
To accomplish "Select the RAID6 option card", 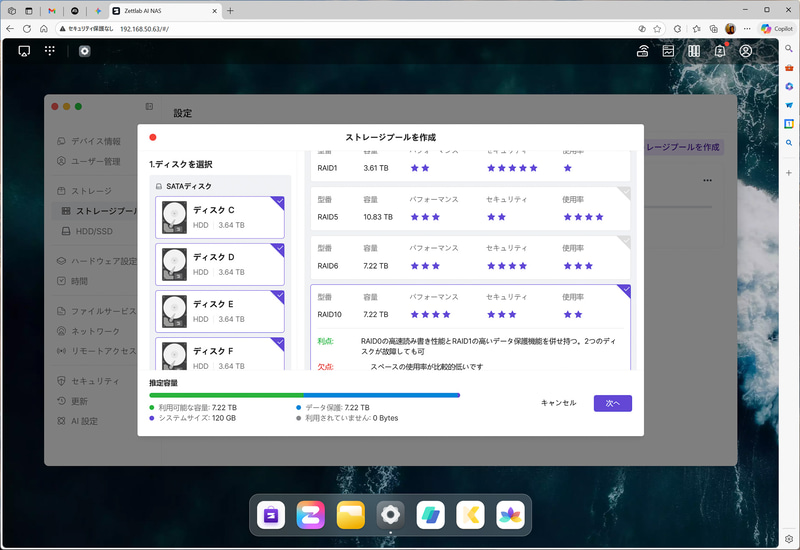I will click(470, 257).
